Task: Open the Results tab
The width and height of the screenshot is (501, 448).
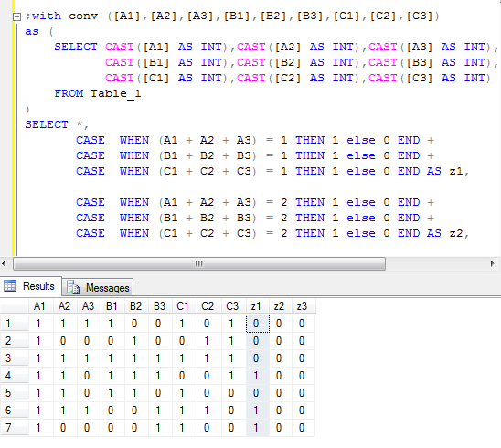Action: pyautogui.click(x=31, y=286)
